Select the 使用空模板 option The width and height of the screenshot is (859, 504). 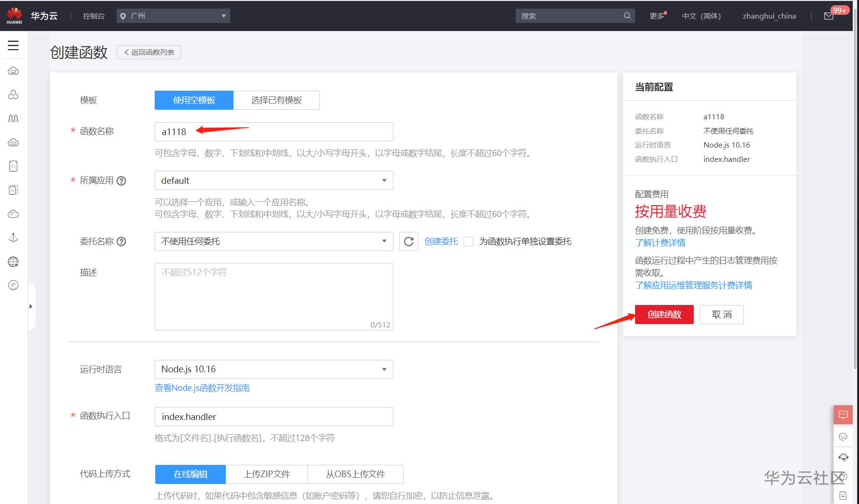[x=194, y=100]
